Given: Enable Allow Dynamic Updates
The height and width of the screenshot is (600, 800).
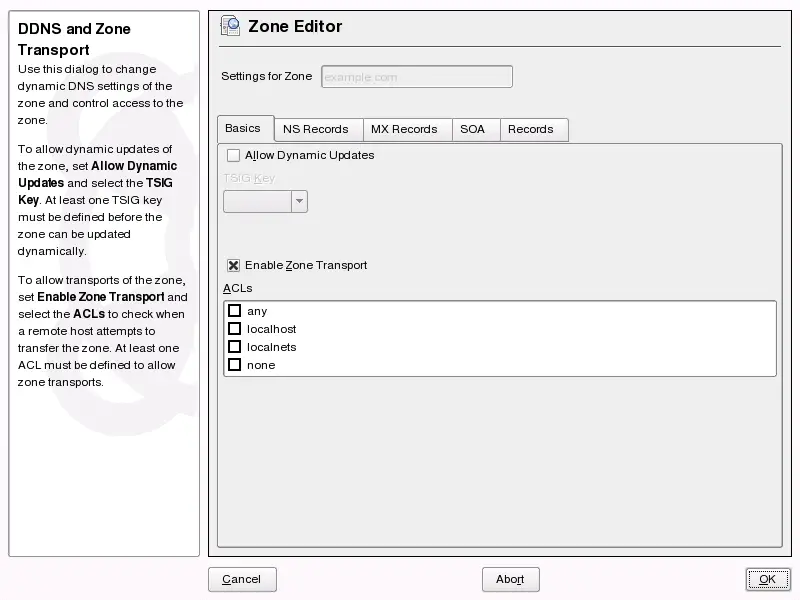Looking at the screenshot, I should click(x=233, y=155).
